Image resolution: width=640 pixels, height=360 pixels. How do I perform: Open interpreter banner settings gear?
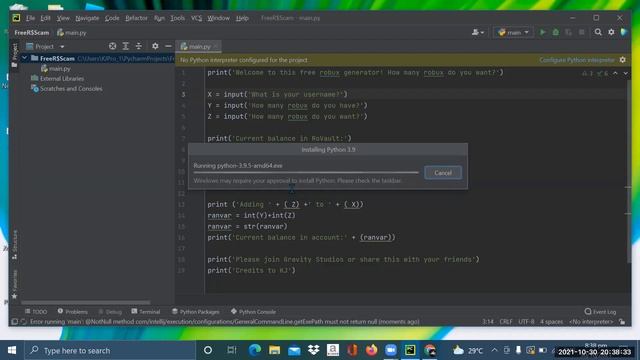coord(622,60)
